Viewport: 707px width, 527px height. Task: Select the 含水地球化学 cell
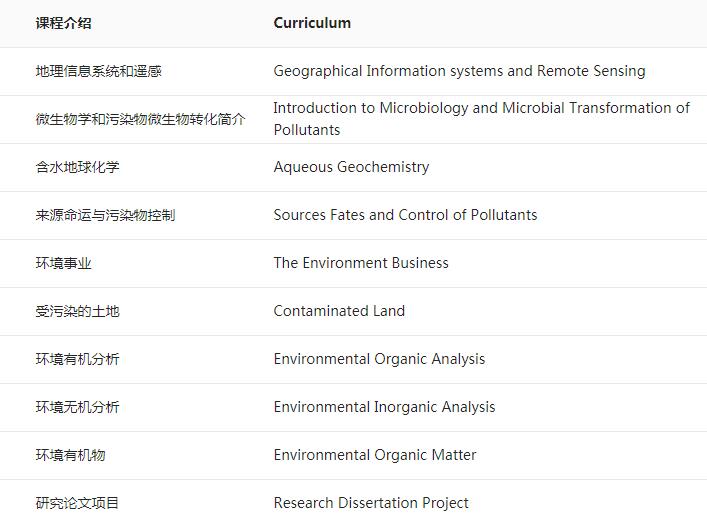tap(77, 167)
